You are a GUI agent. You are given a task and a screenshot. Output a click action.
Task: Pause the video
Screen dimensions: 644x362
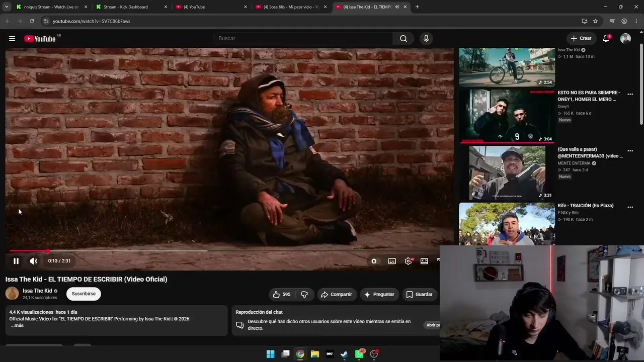coord(16,261)
